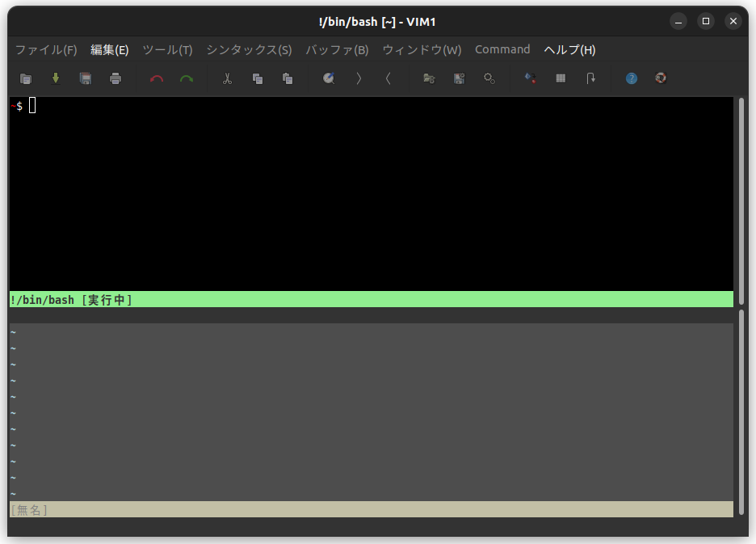Image resolution: width=756 pixels, height=544 pixels.
Task: Cut text with the scissors icon
Action: (x=227, y=78)
